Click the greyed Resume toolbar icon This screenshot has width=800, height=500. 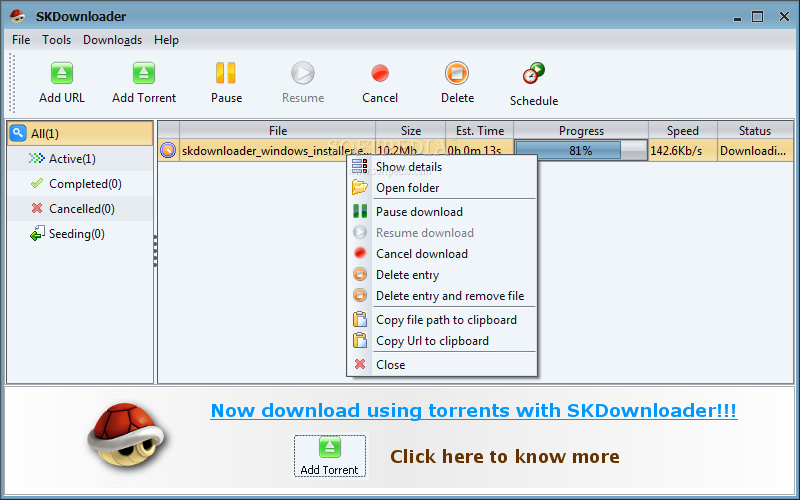coord(303,73)
